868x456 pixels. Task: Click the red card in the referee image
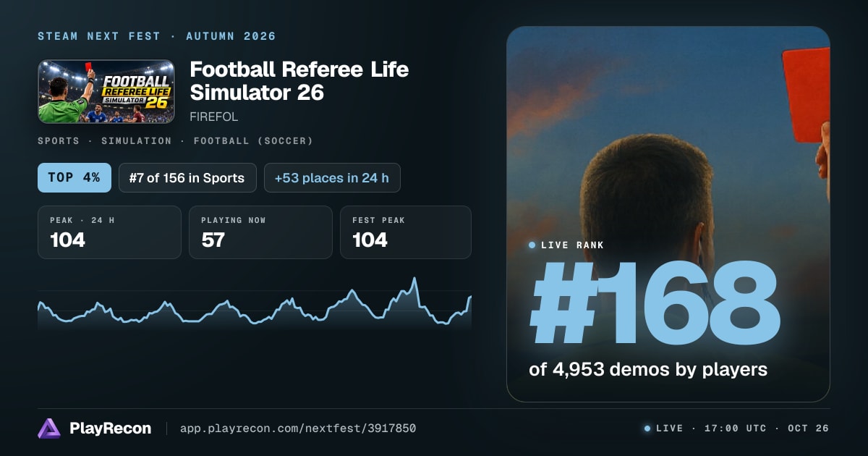click(806, 95)
